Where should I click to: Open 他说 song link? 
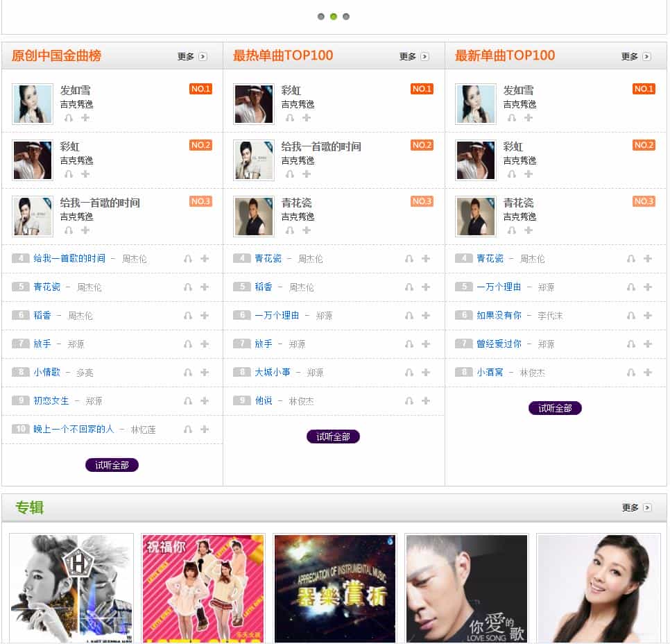[x=264, y=400]
